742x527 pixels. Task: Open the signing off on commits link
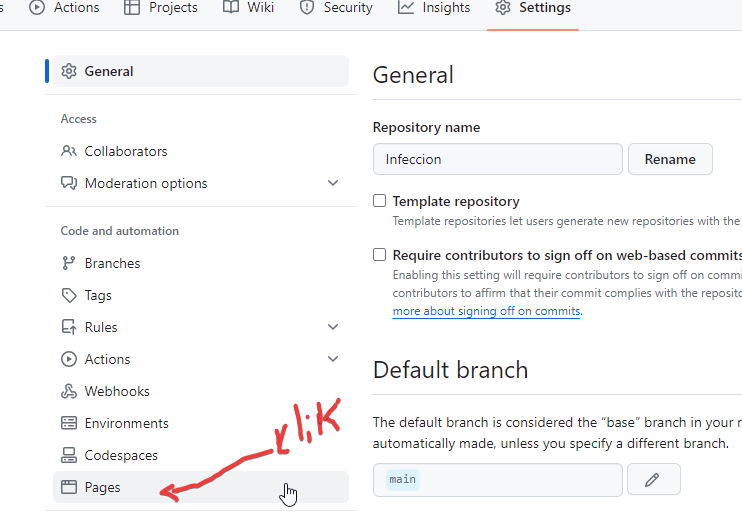pyautogui.click(x=486, y=311)
